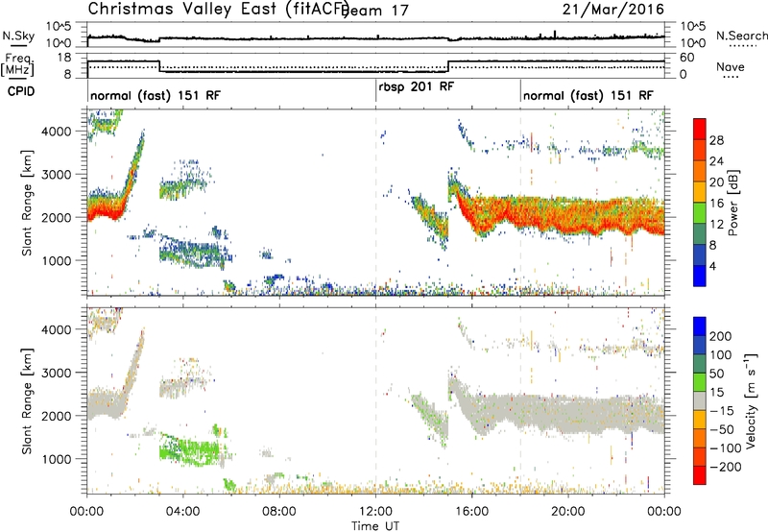Click the gray band of Velocity colorbar
Viewport: 768px width, 532px height.
click(700, 400)
